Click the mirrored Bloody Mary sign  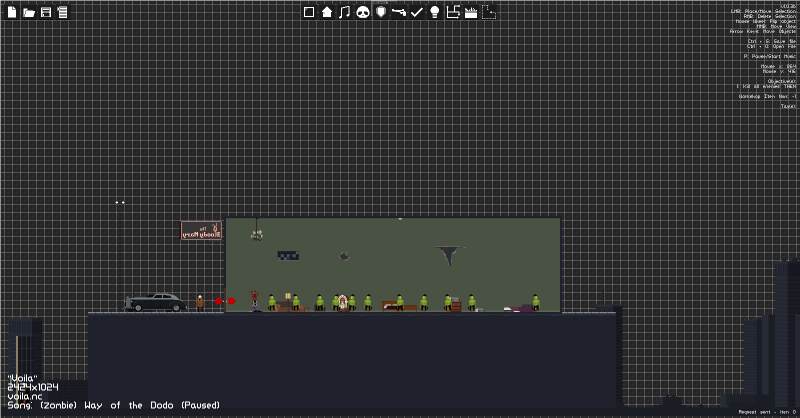point(202,230)
